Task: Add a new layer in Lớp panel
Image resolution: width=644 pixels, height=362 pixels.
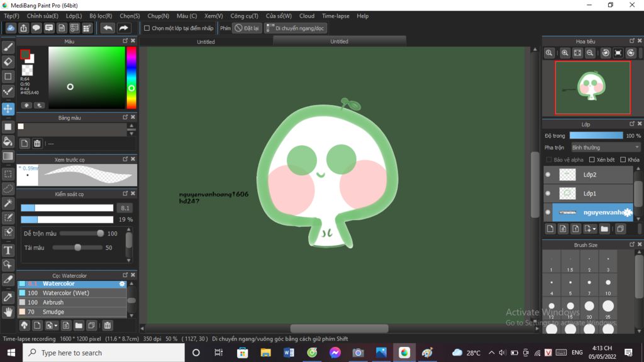Action: 550,229
